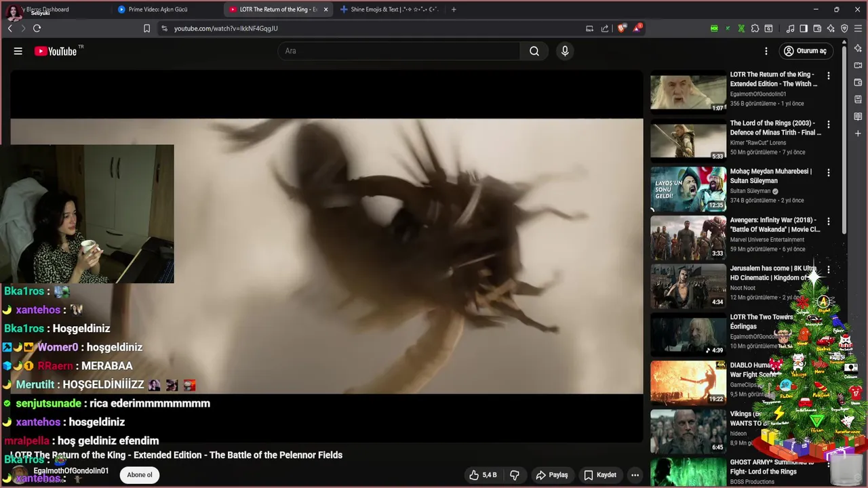This screenshot has width=868, height=488.
Task: Click the URL address bar
Action: [373, 28]
